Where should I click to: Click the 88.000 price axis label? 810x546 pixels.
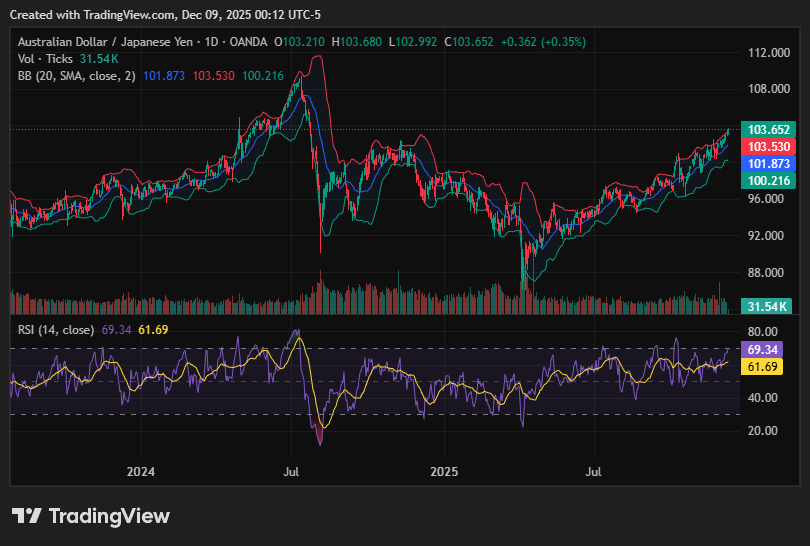click(x=769, y=272)
